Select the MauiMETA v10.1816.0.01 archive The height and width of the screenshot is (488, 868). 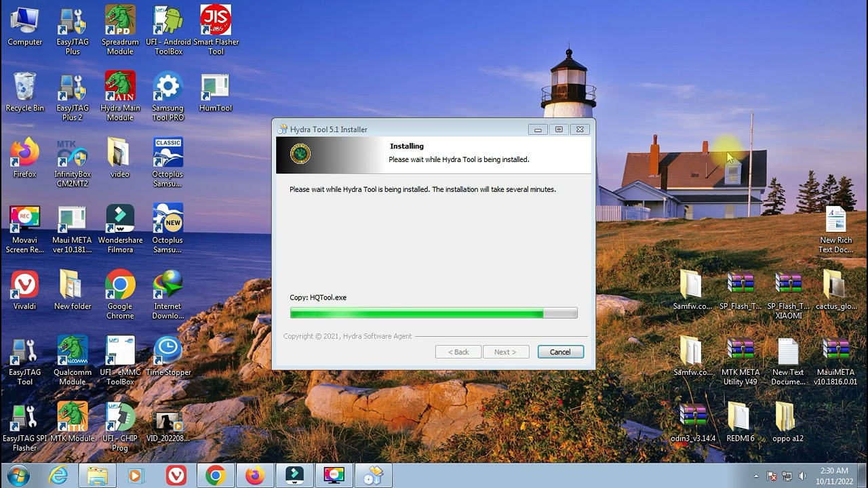coord(835,361)
